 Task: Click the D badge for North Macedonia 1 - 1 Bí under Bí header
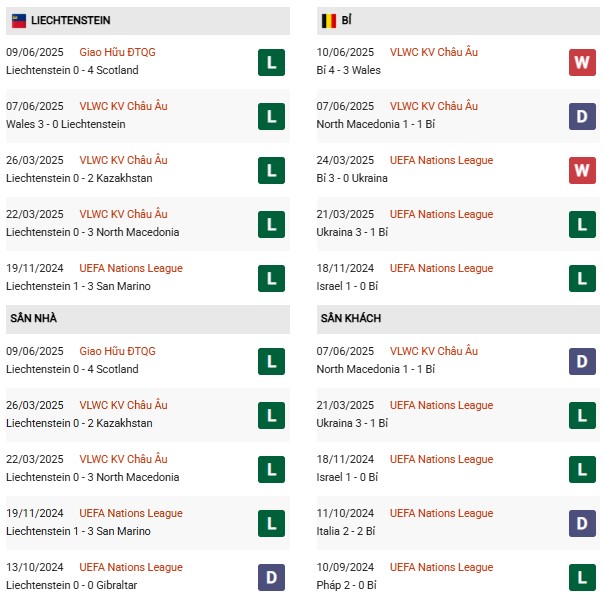pos(582,116)
